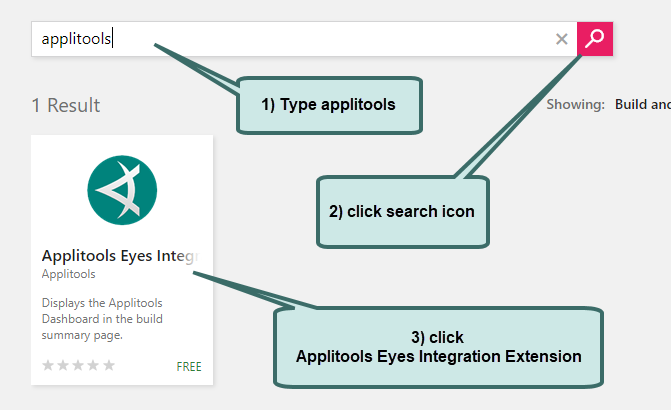Clear the search text with X icon
671x410 pixels.
(x=561, y=39)
